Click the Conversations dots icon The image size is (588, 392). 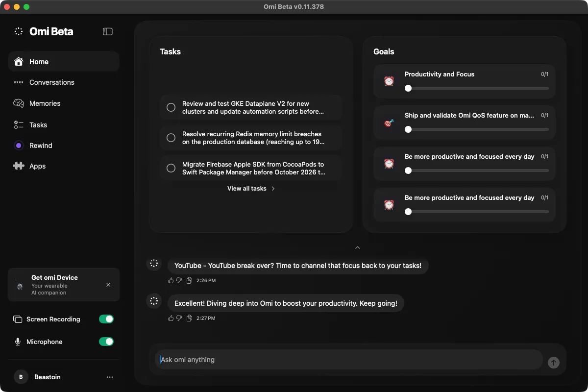19,82
